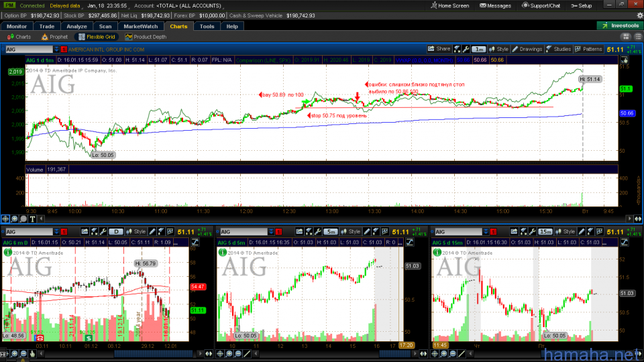Select the Flexible Grid sub-tab
Image resolution: width=644 pixels, height=362 pixels.
tap(97, 37)
